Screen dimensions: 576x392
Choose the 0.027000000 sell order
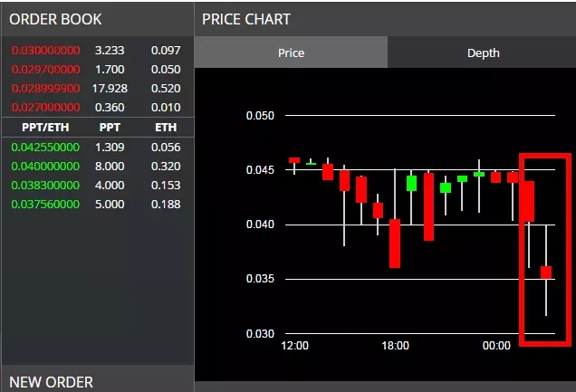[x=45, y=107]
